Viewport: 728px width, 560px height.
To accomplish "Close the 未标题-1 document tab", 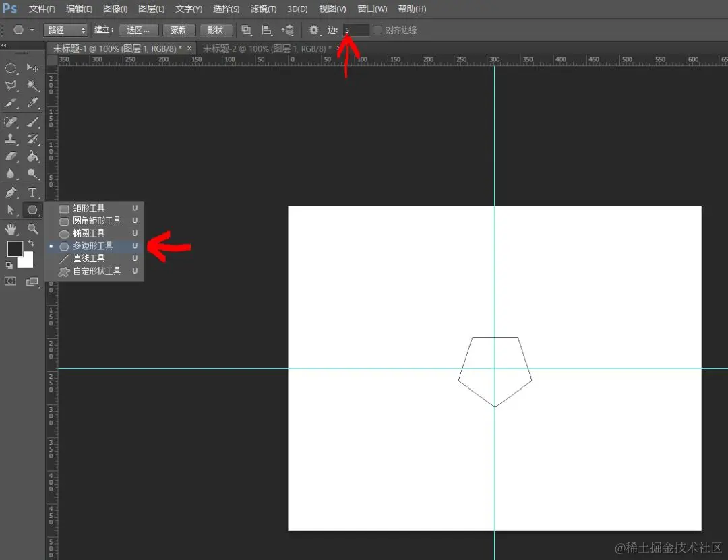I will coord(189,49).
